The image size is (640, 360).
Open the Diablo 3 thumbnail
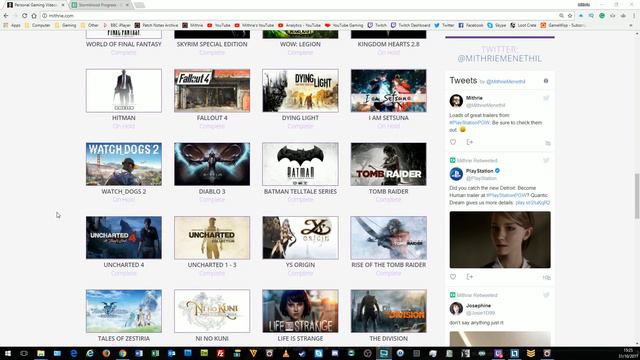click(212, 164)
